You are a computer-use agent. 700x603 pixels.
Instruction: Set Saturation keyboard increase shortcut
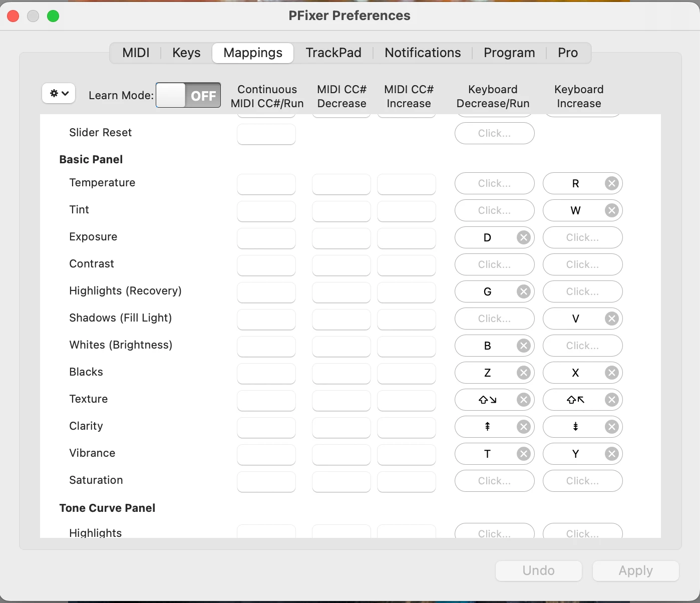tap(583, 481)
